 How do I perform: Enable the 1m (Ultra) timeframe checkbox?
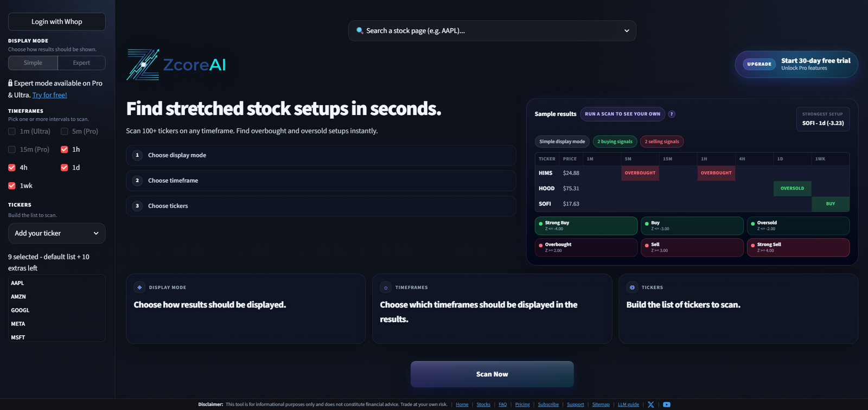point(12,131)
